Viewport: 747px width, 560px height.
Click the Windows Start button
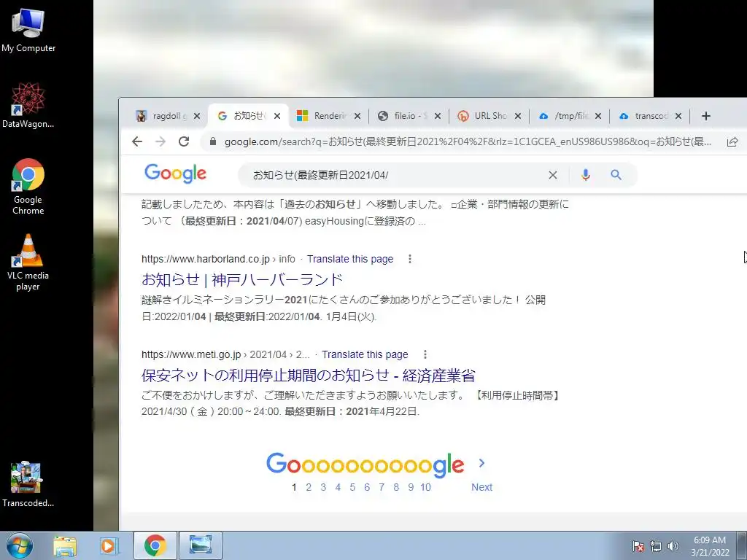point(20,545)
